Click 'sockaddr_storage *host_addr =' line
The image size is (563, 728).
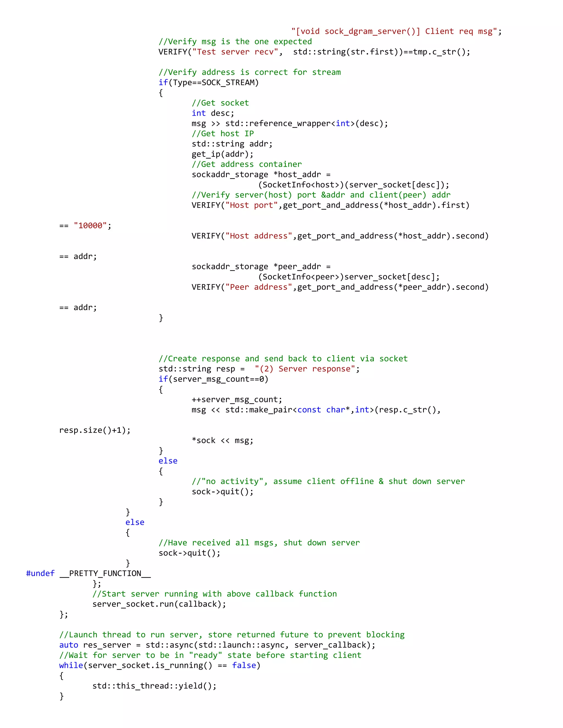pos(261,175)
